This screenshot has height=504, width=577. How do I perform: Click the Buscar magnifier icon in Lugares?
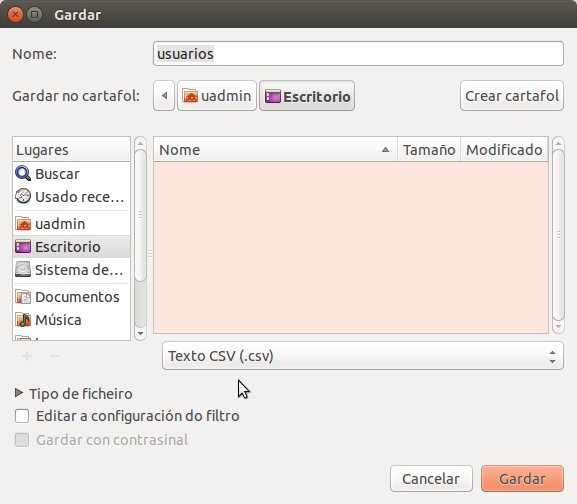[23, 174]
